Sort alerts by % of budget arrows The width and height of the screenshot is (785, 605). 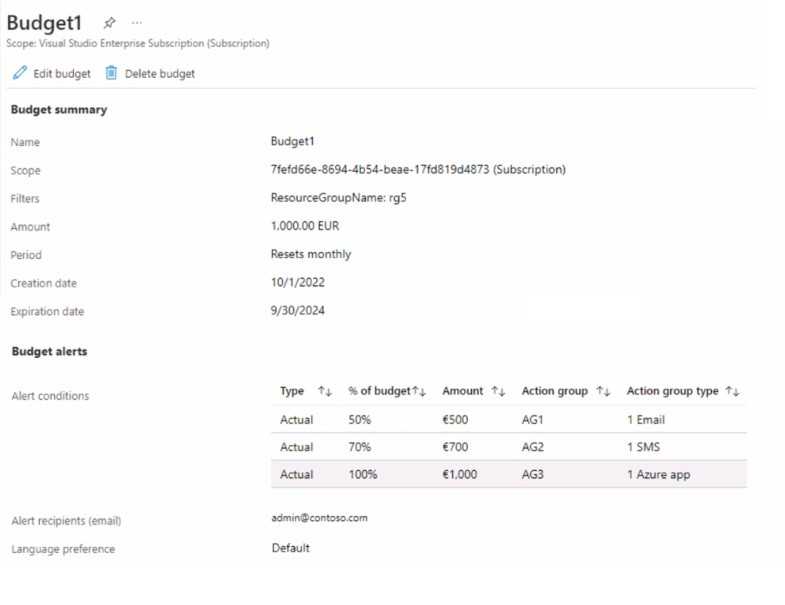[x=420, y=391]
